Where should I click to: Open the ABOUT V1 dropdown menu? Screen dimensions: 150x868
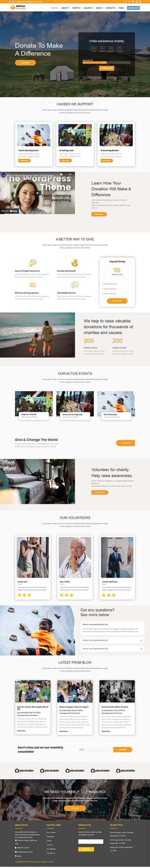click(x=65, y=8)
